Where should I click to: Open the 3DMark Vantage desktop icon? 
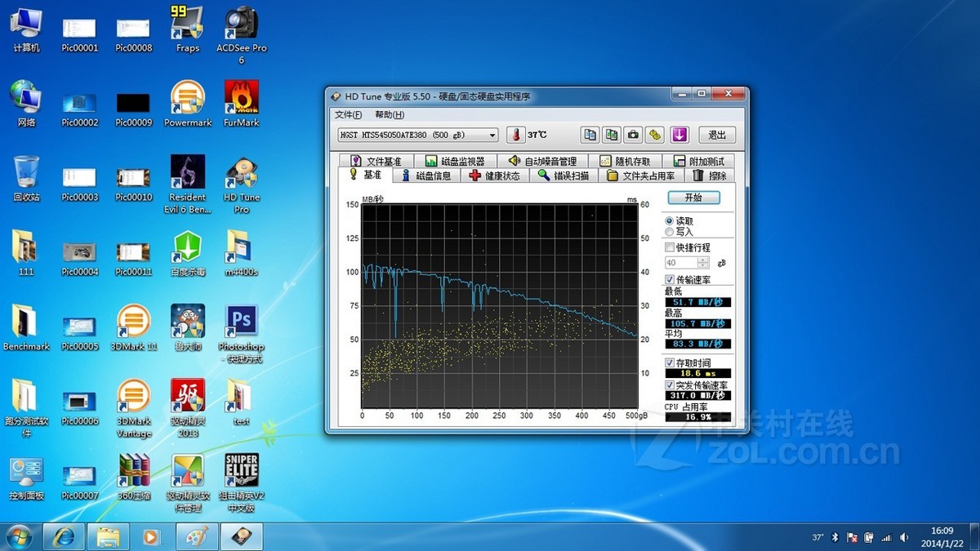click(134, 408)
